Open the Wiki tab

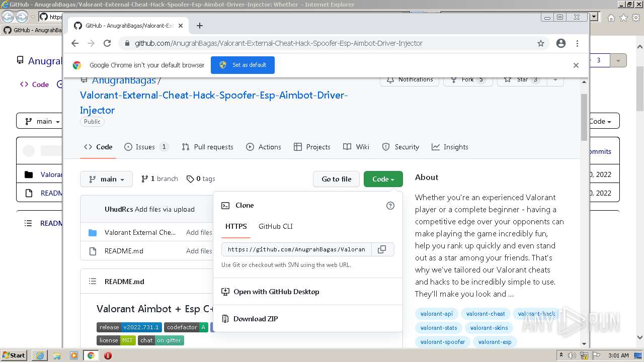(x=356, y=147)
